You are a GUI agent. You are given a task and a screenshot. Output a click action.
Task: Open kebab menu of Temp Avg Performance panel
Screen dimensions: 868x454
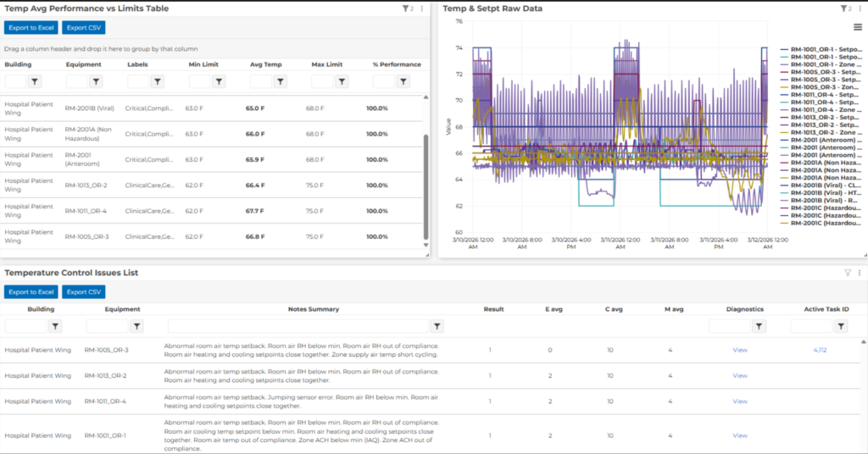pyautogui.click(x=422, y=8)
